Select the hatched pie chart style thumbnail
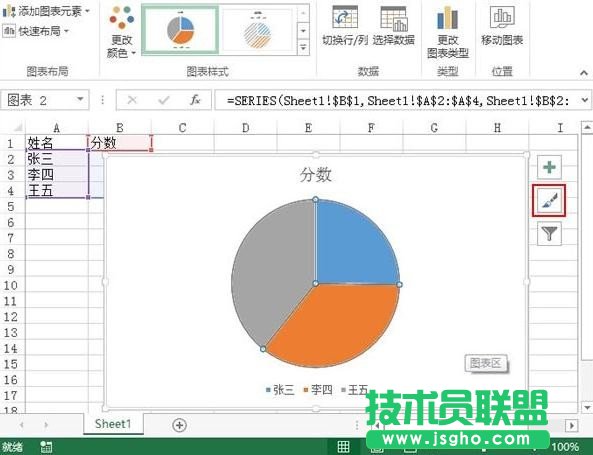 [x=257, y=30]
